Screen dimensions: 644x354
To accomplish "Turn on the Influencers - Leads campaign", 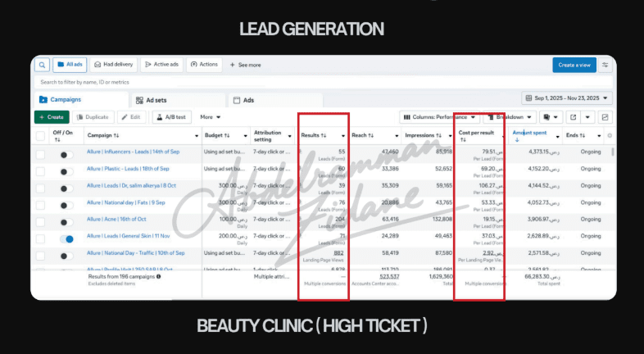I will click(66, 155).
